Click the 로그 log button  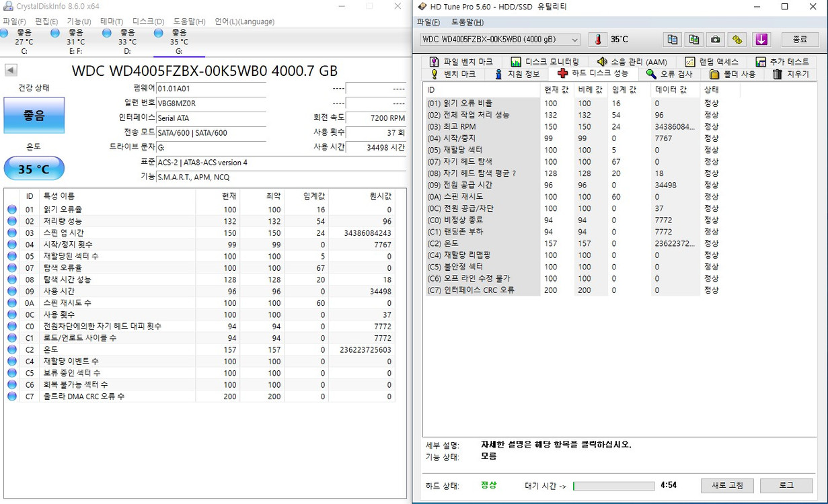(x=787, y=485)
